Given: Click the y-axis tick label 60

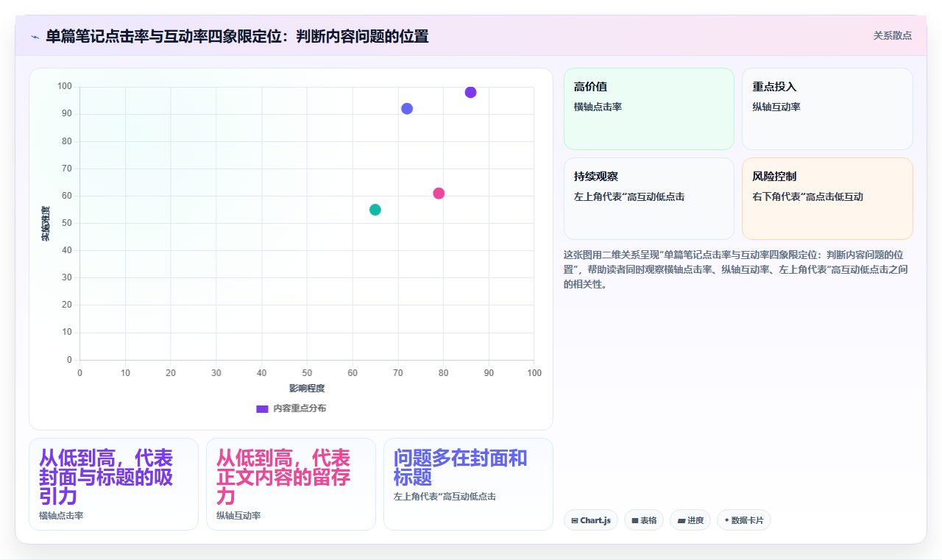Looking at the screenshot, I should [67, 196].
